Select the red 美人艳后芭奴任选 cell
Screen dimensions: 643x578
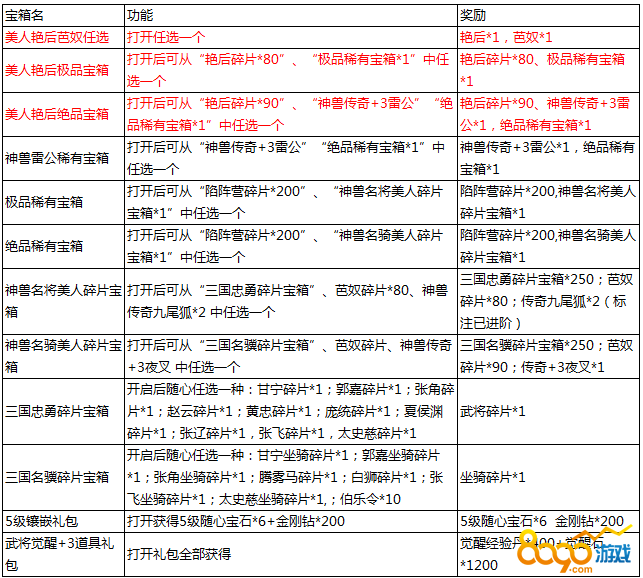pyautogui.click(x=57, y=37)
